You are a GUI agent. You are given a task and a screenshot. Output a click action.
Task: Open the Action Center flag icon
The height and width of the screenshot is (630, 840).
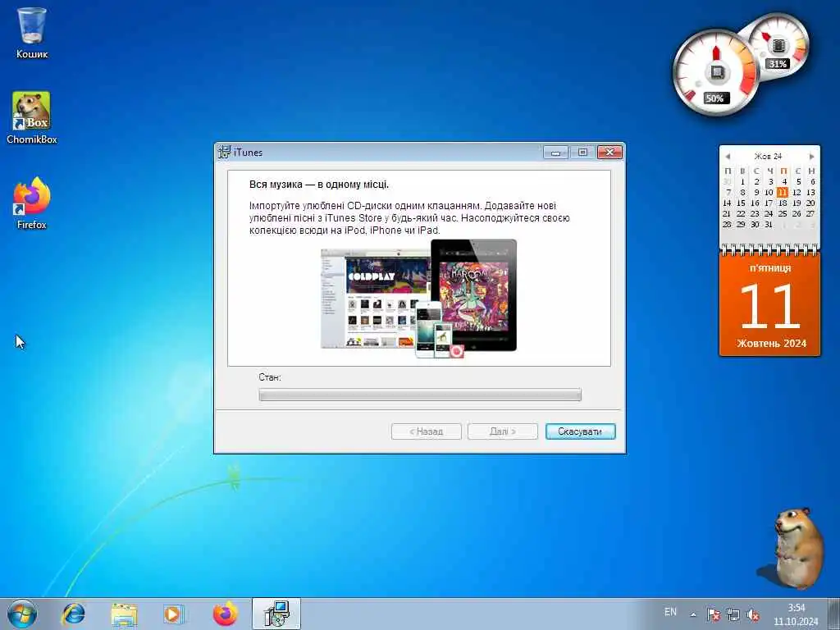(x=713, y=614)
